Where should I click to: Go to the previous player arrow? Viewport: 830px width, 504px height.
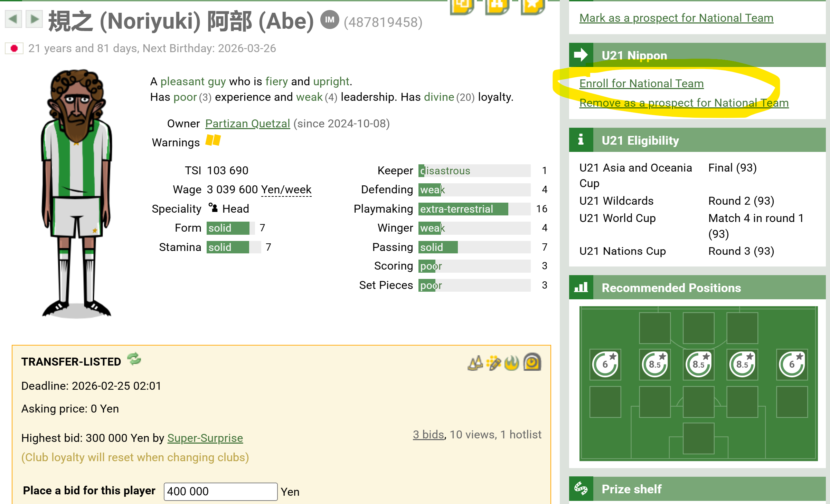click(x=13, y=19)
